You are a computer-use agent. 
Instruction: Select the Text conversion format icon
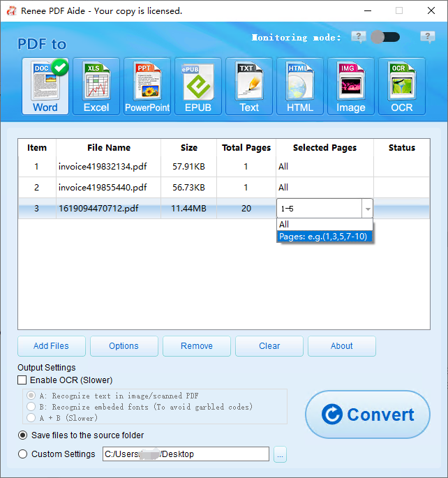[249, 86]
